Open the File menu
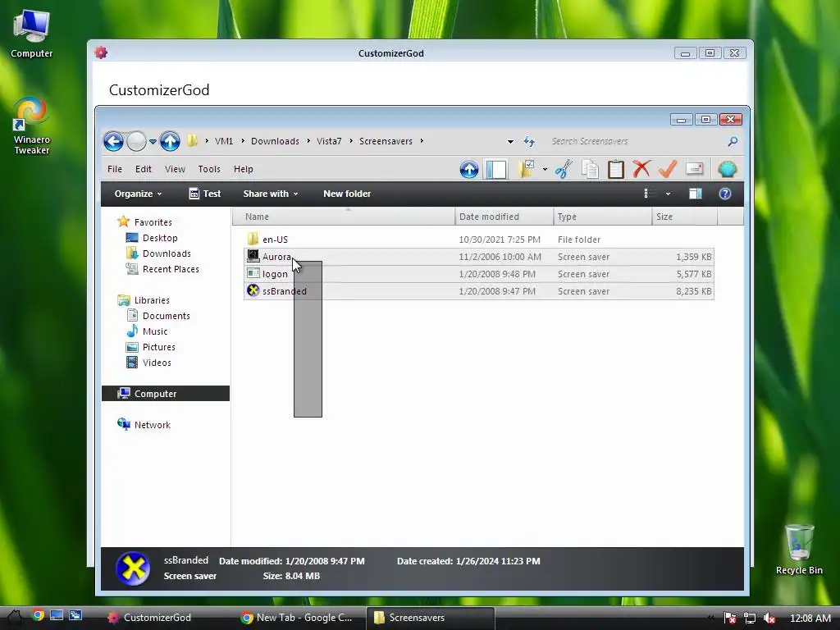 (115, 169)
